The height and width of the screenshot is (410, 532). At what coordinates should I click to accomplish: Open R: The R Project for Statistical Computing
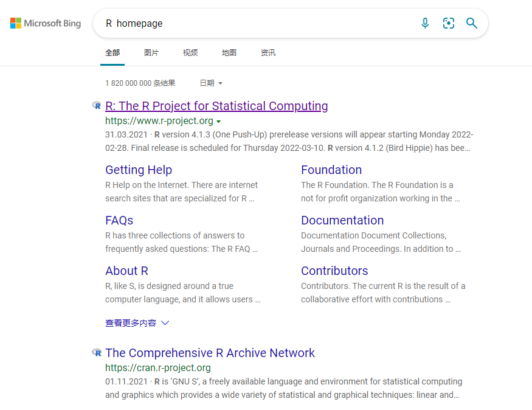pos(216,106)
